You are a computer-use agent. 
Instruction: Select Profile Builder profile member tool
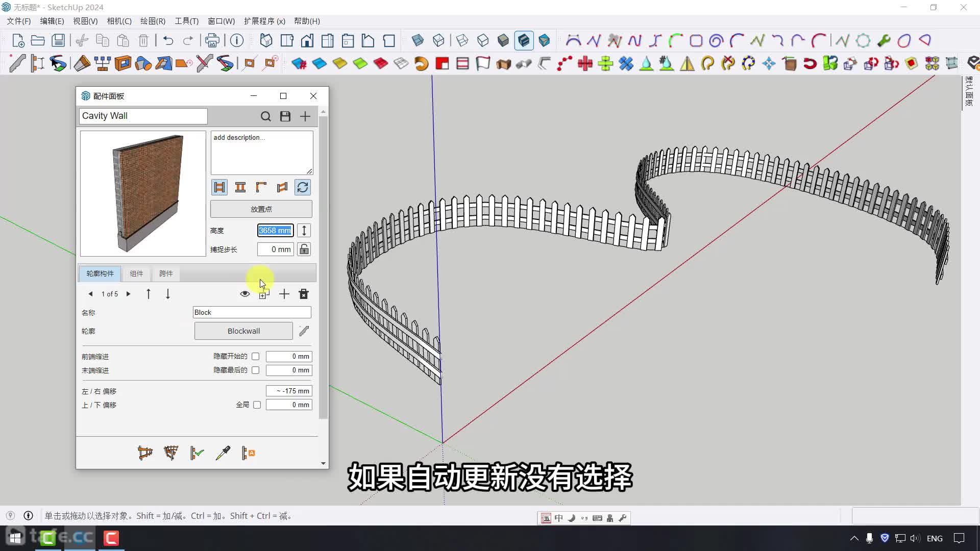coord(17,63)
